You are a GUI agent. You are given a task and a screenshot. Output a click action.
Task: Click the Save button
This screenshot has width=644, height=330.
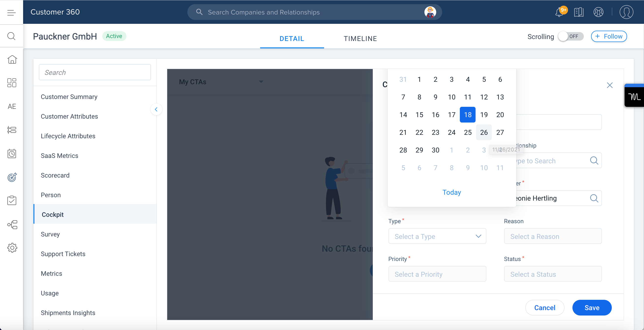click(592, 308)
